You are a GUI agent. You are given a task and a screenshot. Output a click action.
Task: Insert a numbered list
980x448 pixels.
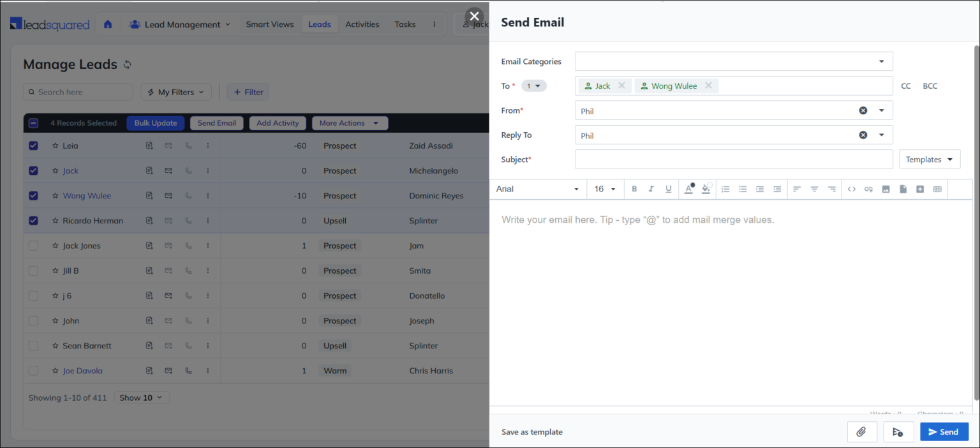[725, 189]
